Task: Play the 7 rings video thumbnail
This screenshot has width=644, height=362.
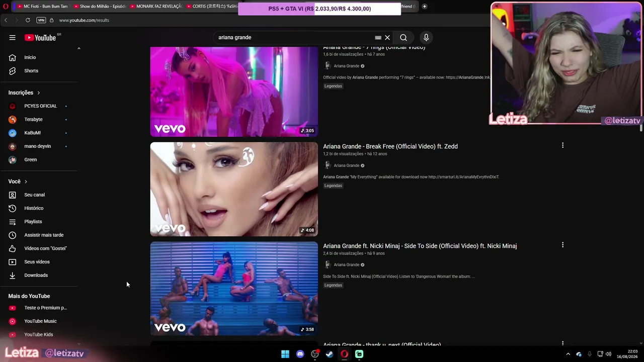Action: 234,92
